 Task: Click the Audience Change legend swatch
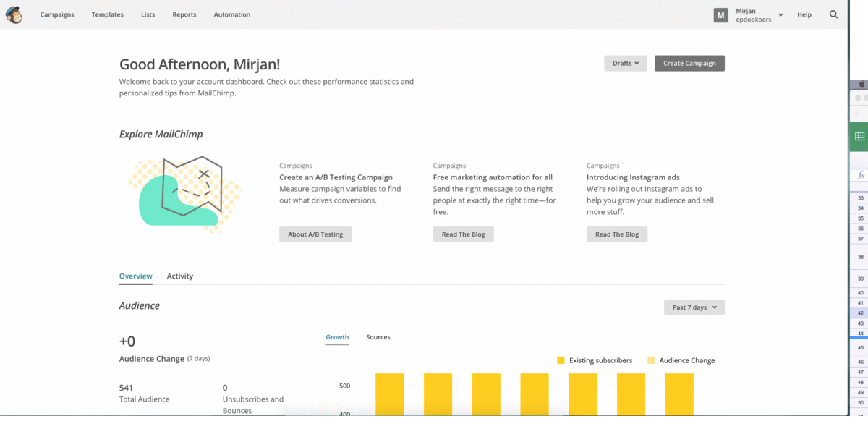tap(651, 360)
